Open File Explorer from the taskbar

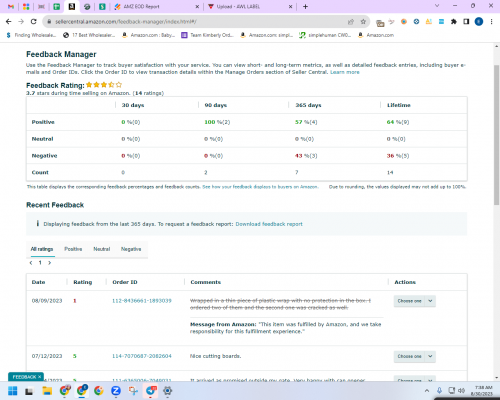(x=47, y=391)
